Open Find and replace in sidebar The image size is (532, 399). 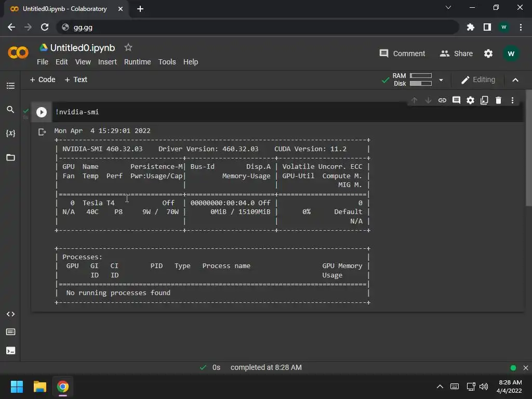click(x=10, y=110)
